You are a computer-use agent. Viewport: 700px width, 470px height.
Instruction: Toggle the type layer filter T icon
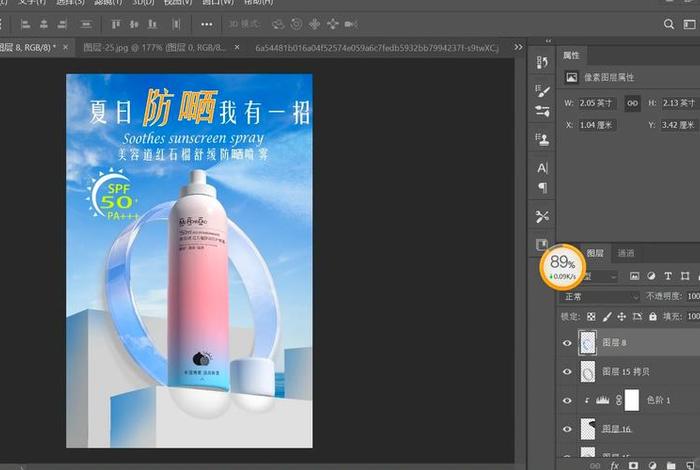coord(668,276)
